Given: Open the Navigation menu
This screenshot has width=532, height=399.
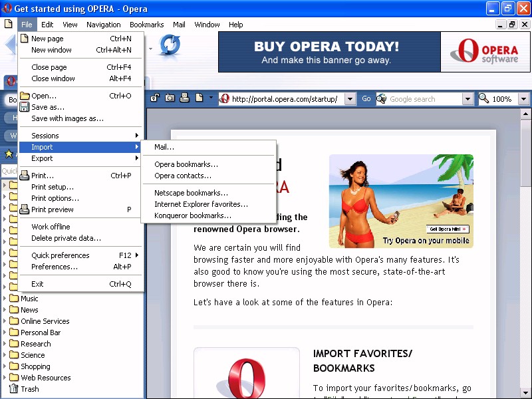Looking at the screenshot, I should 104,25.
